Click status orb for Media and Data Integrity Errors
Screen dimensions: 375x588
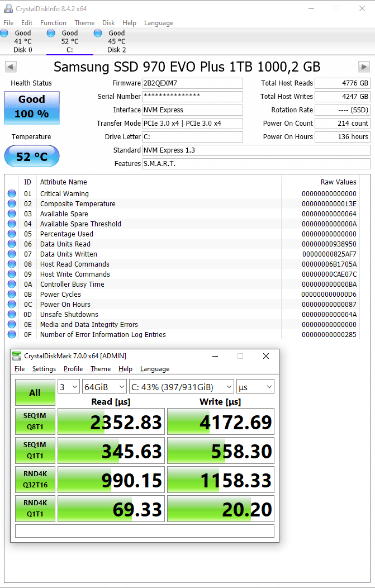[12, 324]
